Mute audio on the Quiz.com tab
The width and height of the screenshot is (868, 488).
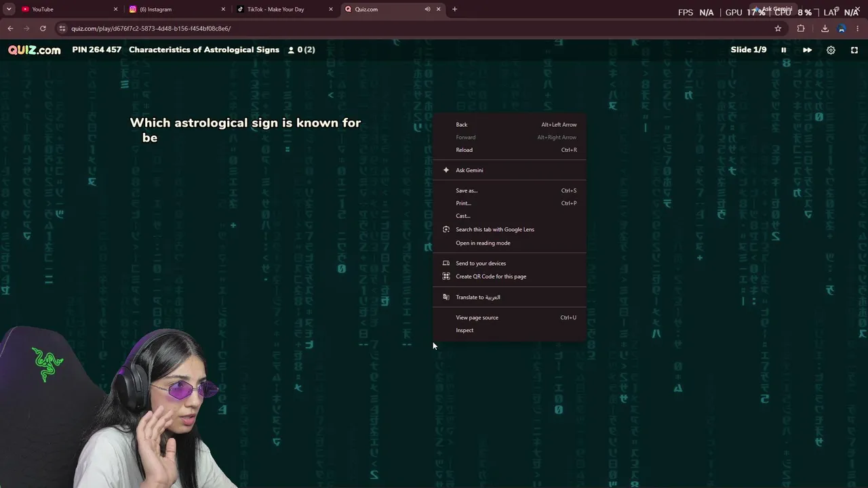(427, 9)
